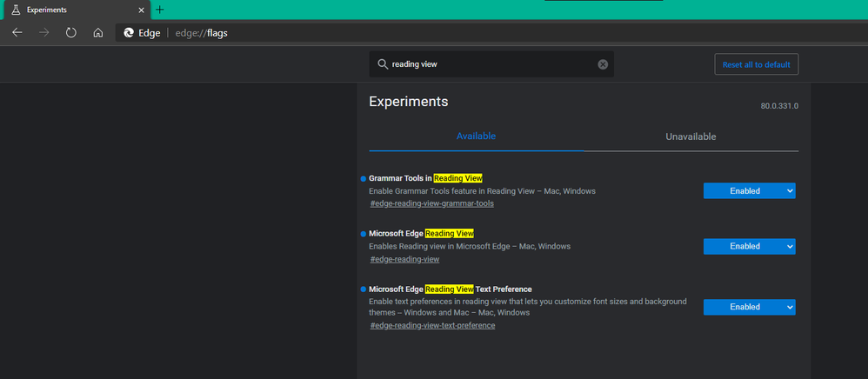Open the #edge-reading-view link
868x379 pixels.
tap(404, 260)
